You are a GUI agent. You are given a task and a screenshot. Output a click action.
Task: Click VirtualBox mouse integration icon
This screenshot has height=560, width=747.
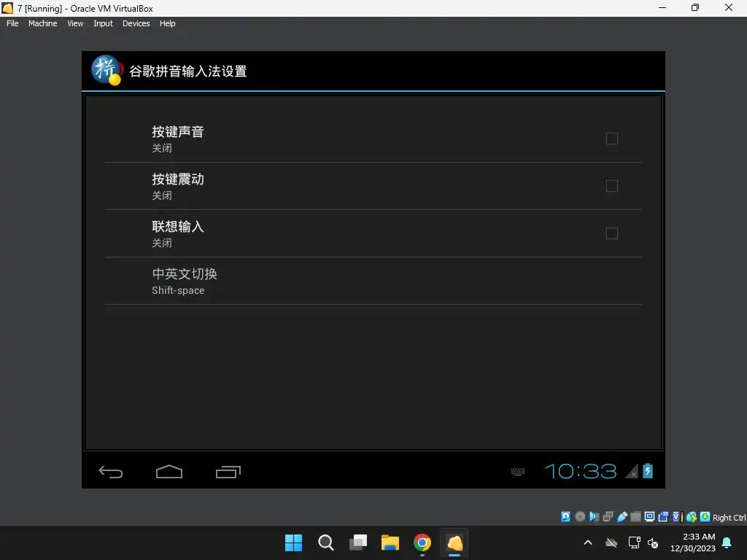692,517
